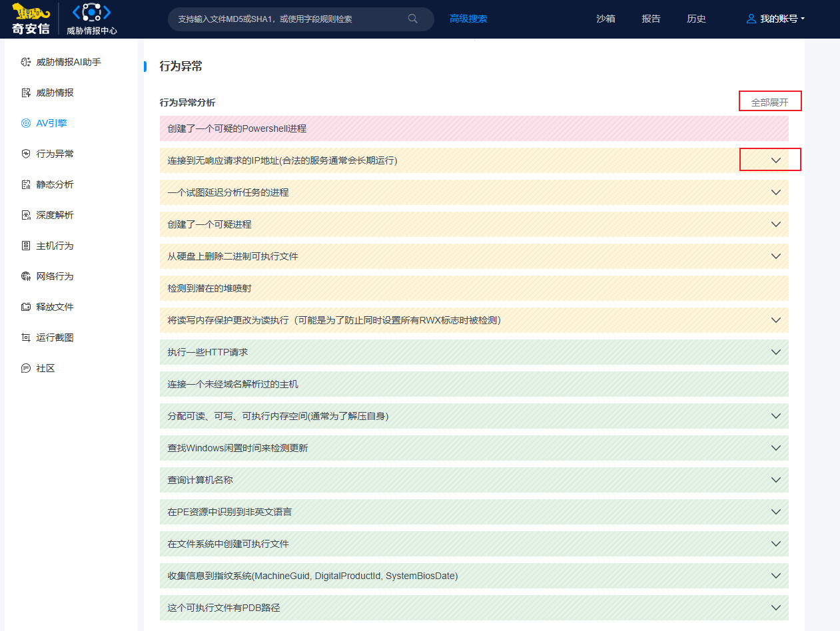The image size is (840, 631).
Task: Click the 奇安信 tiger logo
Action: pos(31,18)
